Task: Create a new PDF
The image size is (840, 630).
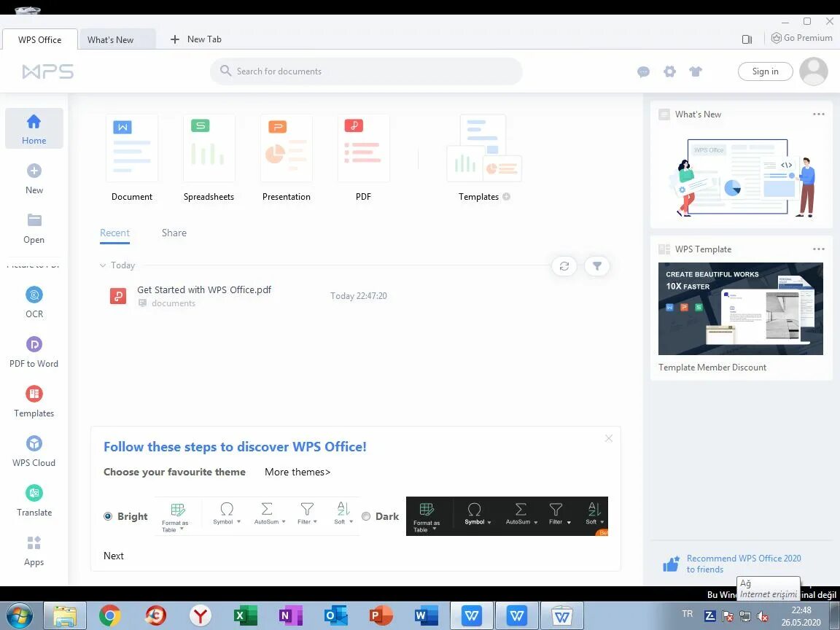Action: [363, 158]
